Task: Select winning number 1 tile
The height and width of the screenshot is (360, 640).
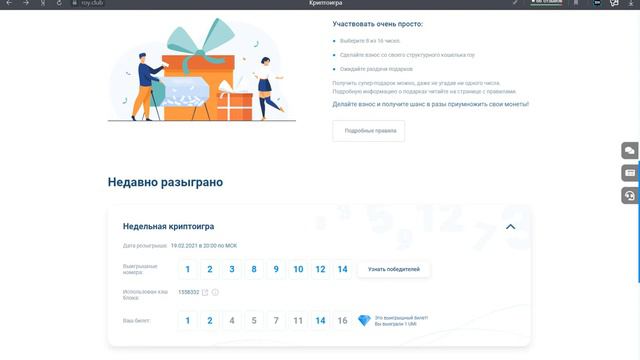Action: (x=188, y=269)
